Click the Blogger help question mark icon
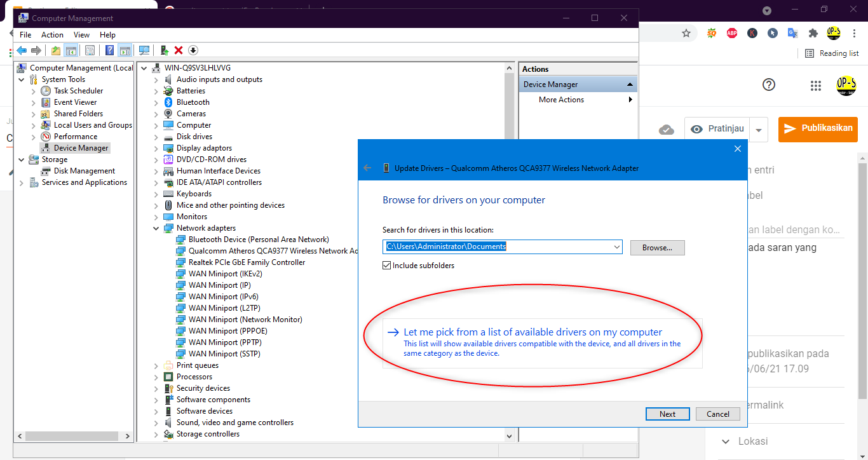Viewport: 868px width, 460px height. (769, 85)
